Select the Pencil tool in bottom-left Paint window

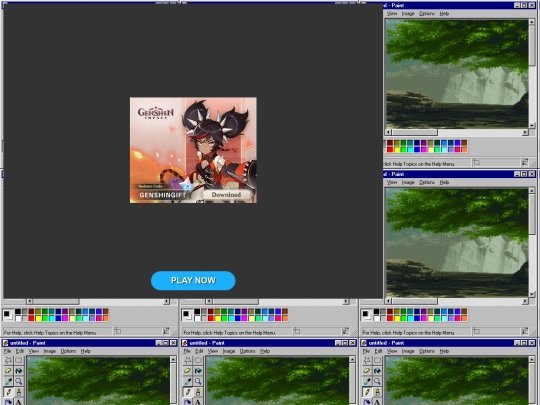click(x=8, y=392)
